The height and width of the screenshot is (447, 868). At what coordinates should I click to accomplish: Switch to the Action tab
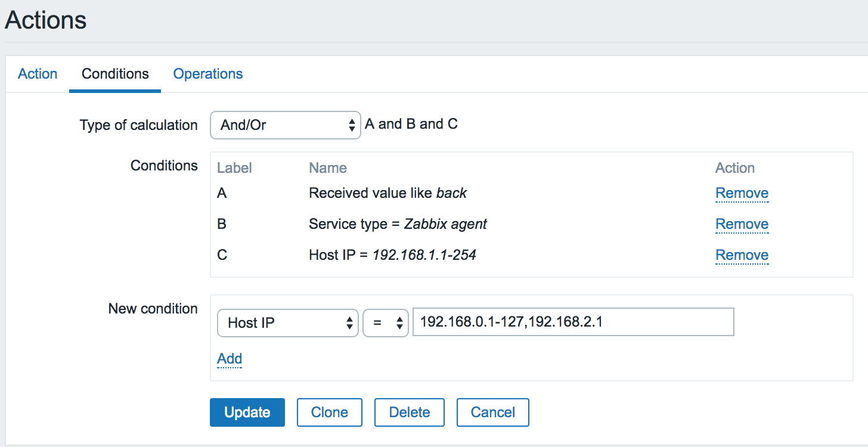tap(38, 74)
